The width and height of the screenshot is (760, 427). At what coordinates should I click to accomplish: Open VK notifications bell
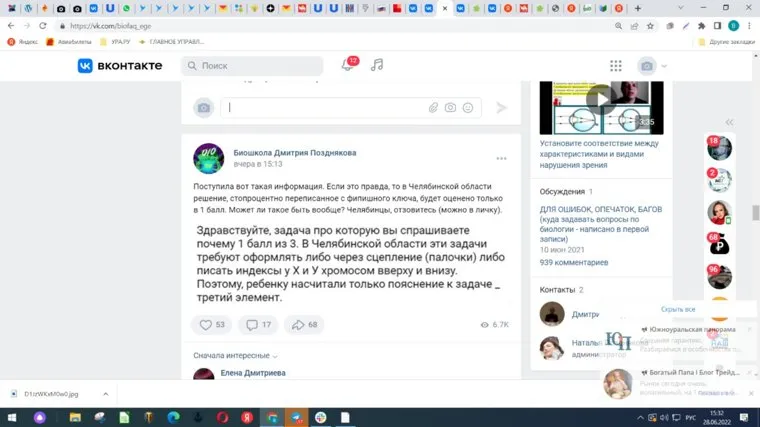pyautogui.click(x=347, y=65)
